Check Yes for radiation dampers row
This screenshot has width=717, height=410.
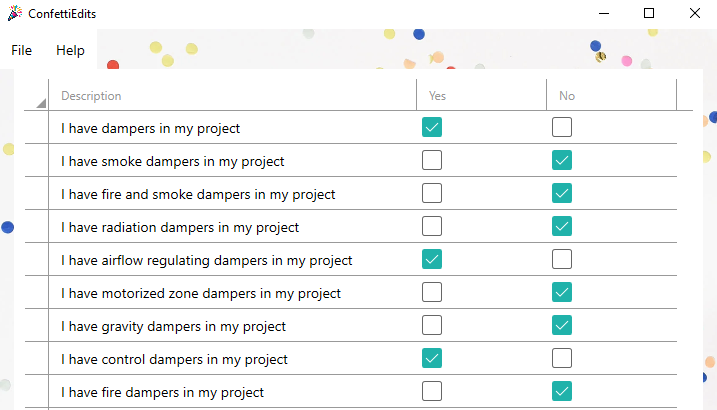click(432, 227)
